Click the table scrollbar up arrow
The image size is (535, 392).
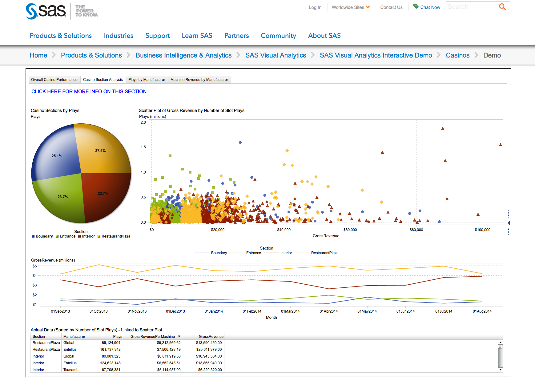click(501, 342)
